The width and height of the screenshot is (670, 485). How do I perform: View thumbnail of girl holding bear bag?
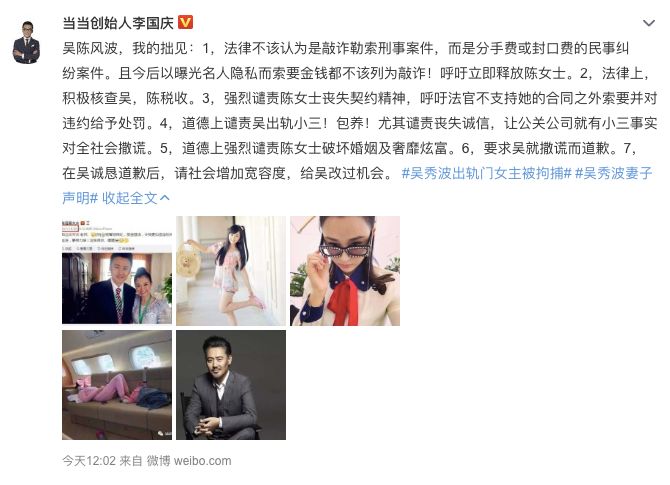[231, 270]
